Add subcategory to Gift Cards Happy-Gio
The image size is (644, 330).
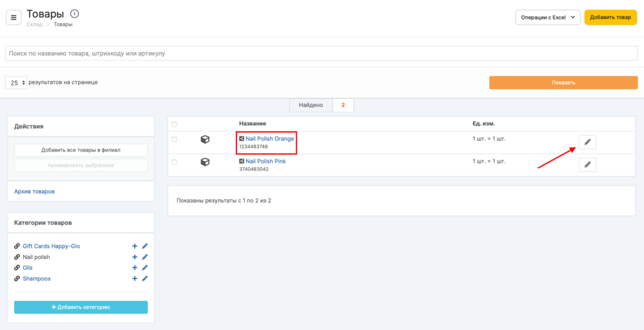tap(135, 246)
